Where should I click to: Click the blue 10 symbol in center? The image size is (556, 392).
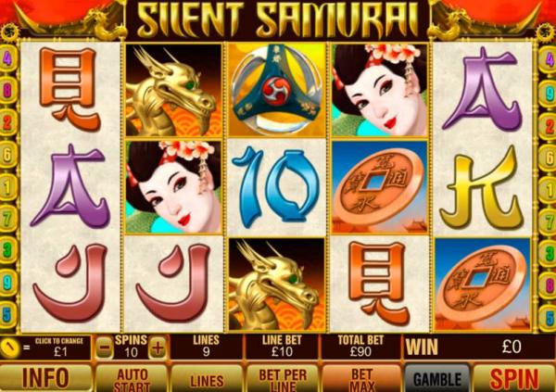276,186
